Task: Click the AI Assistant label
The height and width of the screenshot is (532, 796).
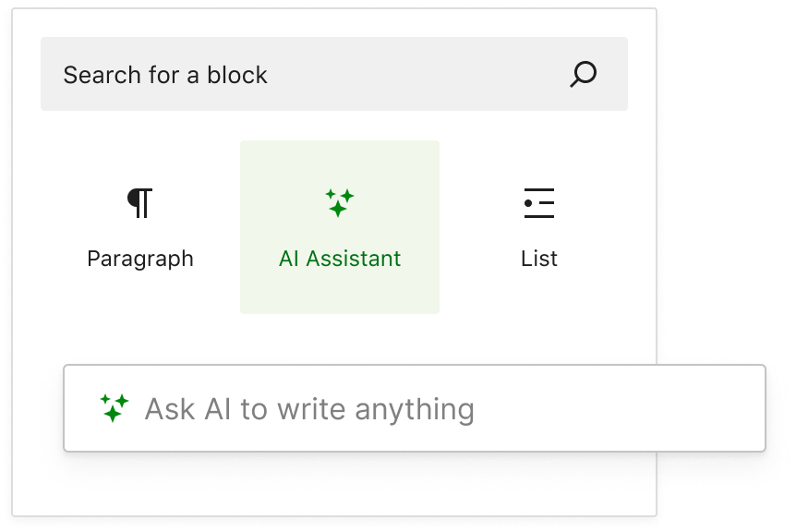Action: [x=340, y=259]
